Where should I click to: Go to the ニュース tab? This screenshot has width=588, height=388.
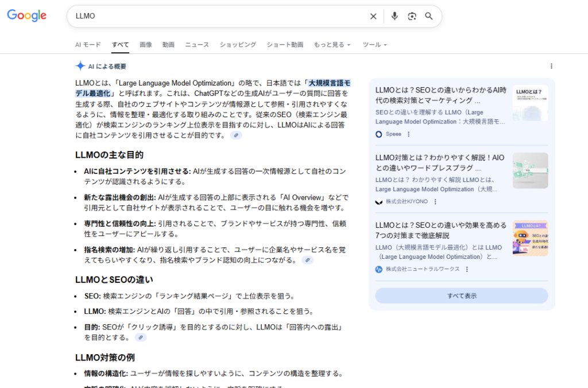[197, 45]
